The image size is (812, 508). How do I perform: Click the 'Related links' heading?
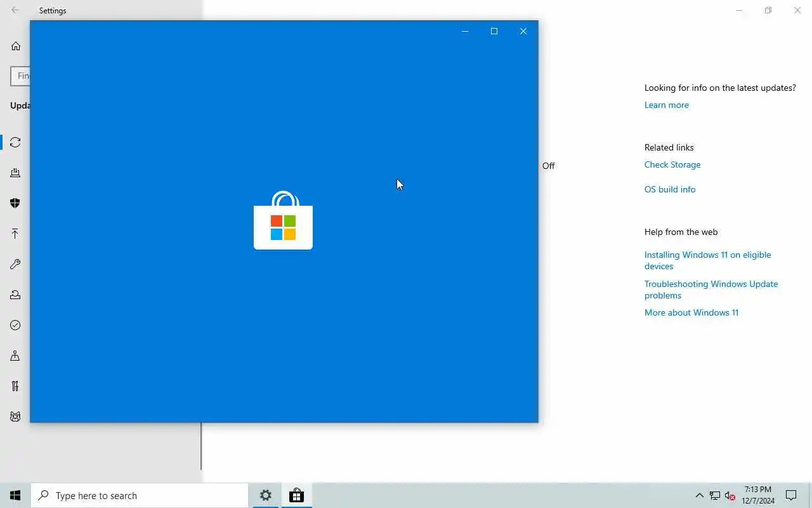coord(669,147)
